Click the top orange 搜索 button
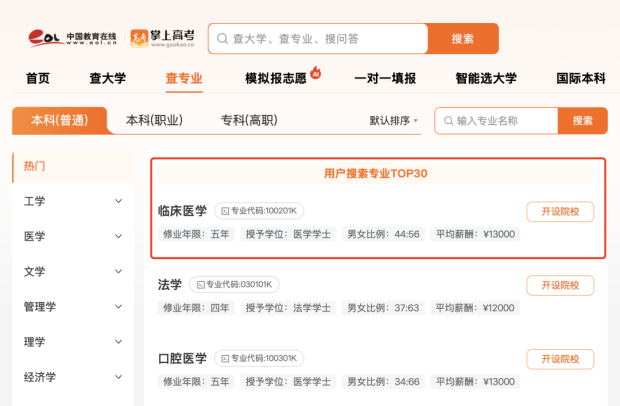Screen dimensions: 620x406 463,38
